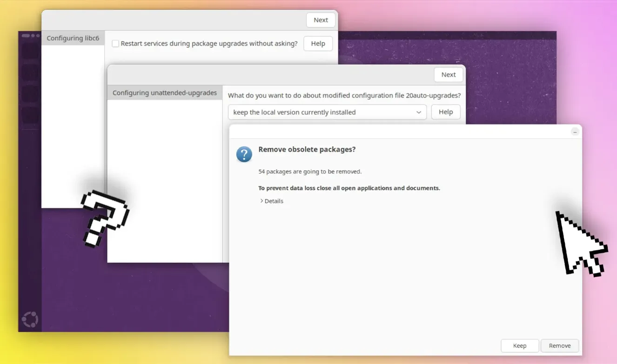Click the round dot control near the window's top-left

coord(32,35)
